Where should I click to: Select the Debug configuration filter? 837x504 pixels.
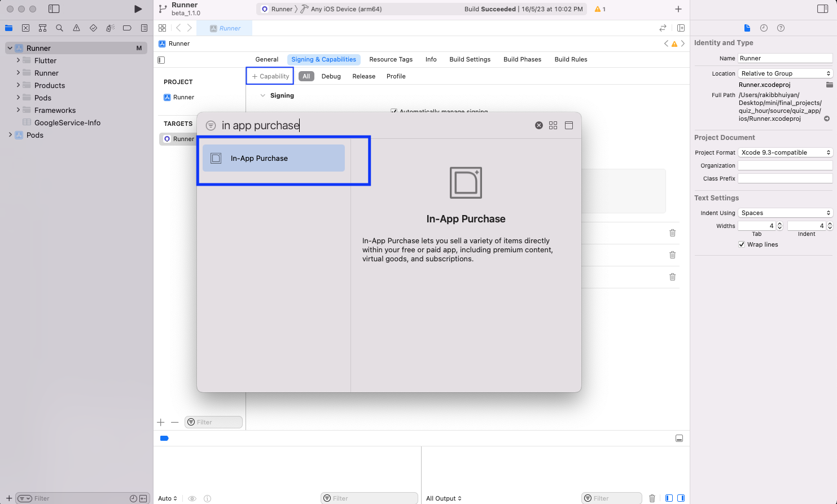coord(331,76)
